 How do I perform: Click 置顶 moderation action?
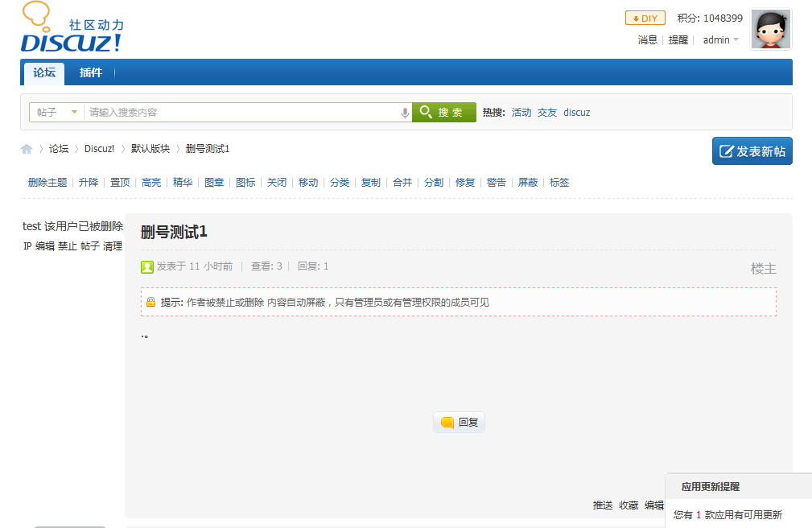click(x=120, y=183)
